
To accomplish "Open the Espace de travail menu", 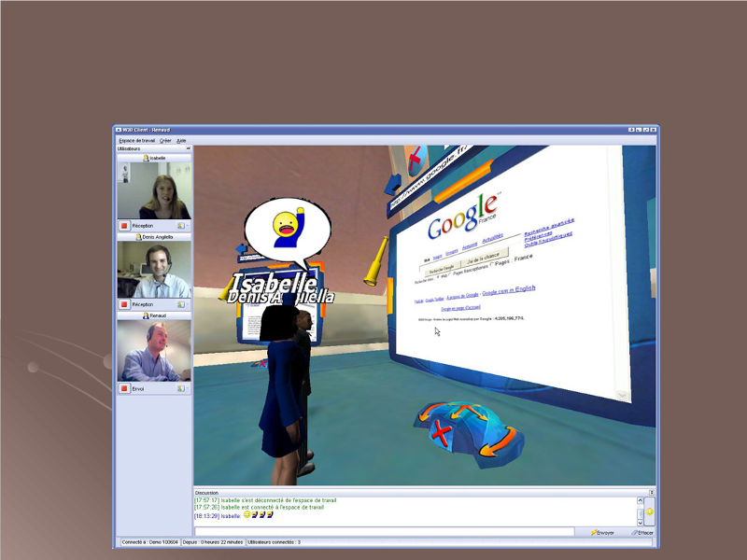I will coord(137,140).
